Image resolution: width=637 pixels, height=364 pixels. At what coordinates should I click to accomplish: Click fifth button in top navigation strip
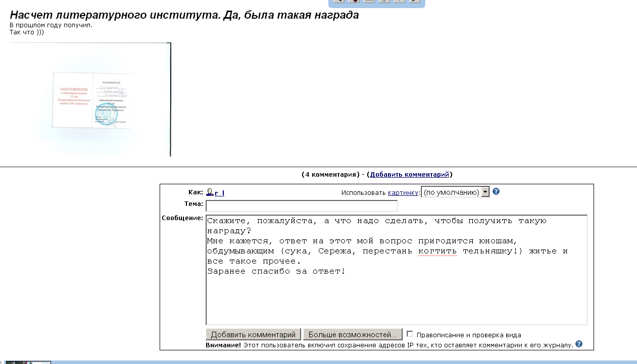pos(400,1)
